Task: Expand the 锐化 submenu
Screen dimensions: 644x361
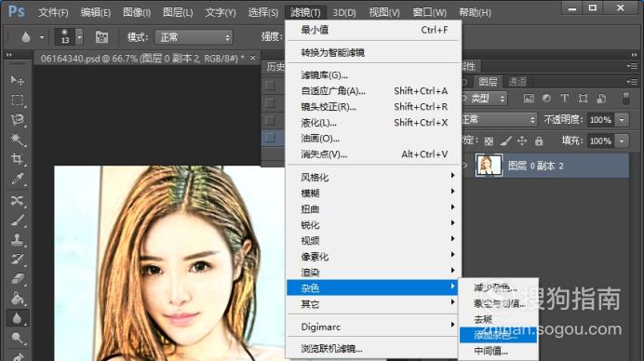Action: 374,224
